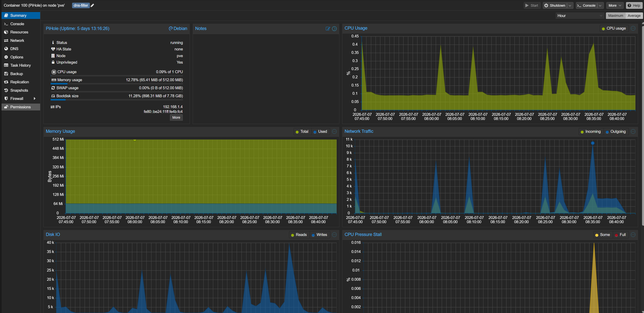Click Memory Usage chart undo-zoom icon
The image size is (644, 313).
[334, 132]
